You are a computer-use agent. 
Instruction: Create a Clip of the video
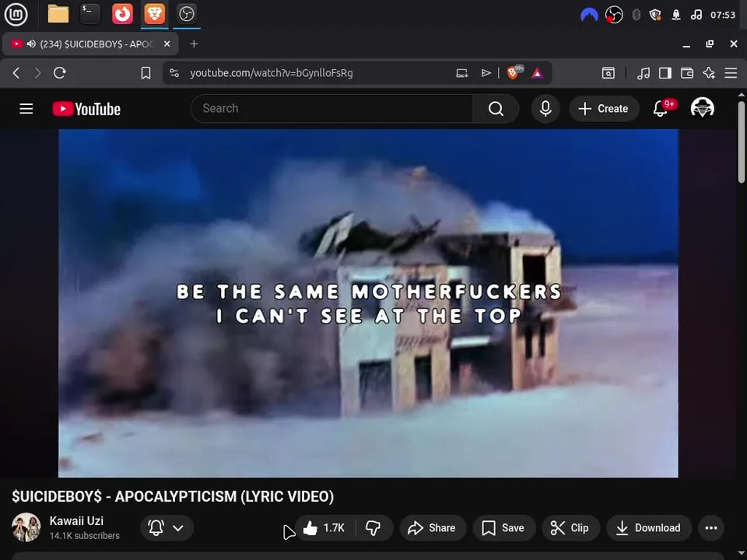coord(570,527)
